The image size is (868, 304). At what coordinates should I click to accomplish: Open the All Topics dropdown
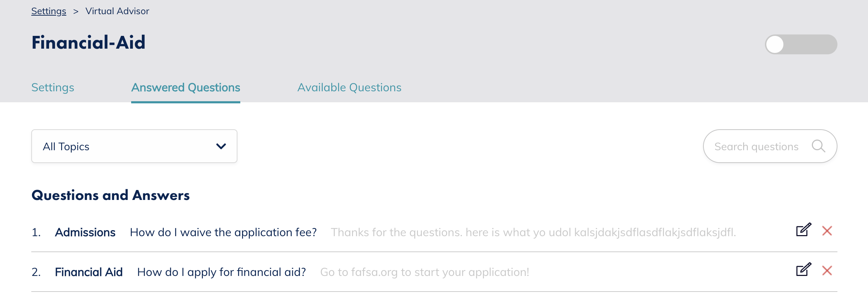(x=134, y=146)
